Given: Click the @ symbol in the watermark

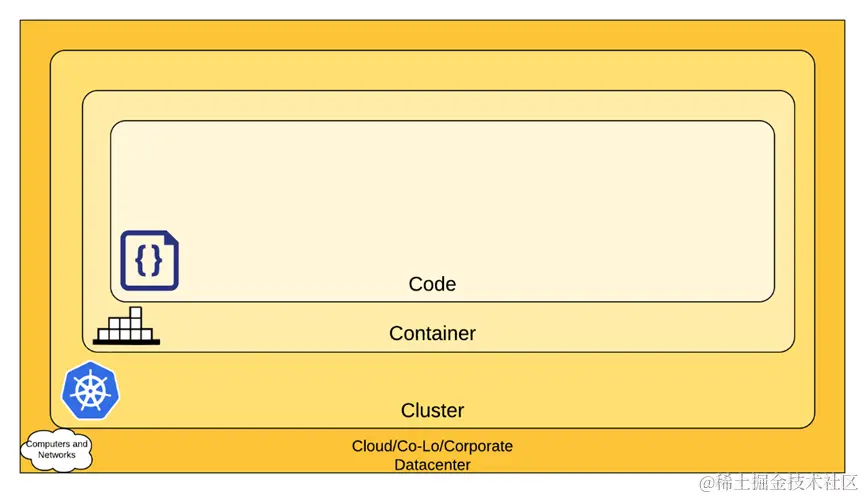Looking at the screenshot, I should [x=706, y=483].
